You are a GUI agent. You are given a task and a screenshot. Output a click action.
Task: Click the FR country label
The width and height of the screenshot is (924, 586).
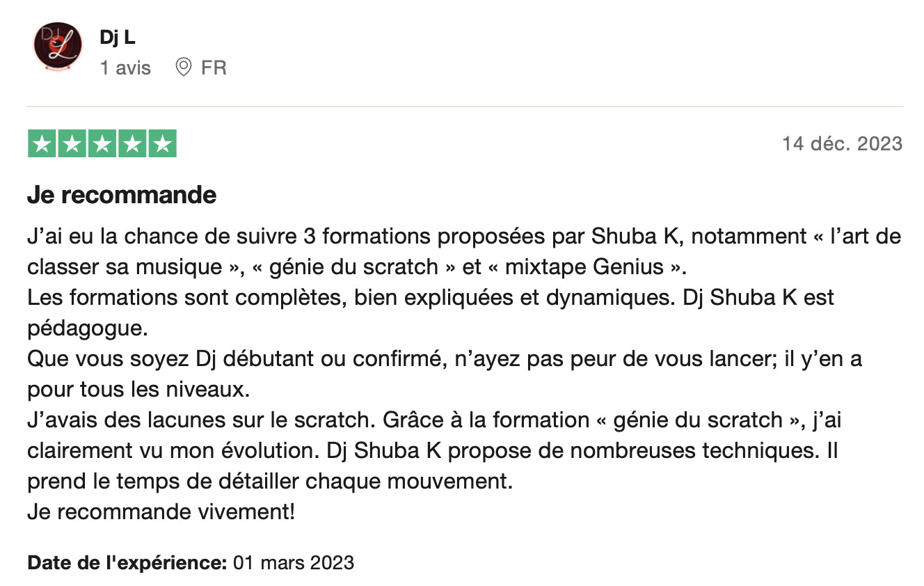(x=214, y=68)
